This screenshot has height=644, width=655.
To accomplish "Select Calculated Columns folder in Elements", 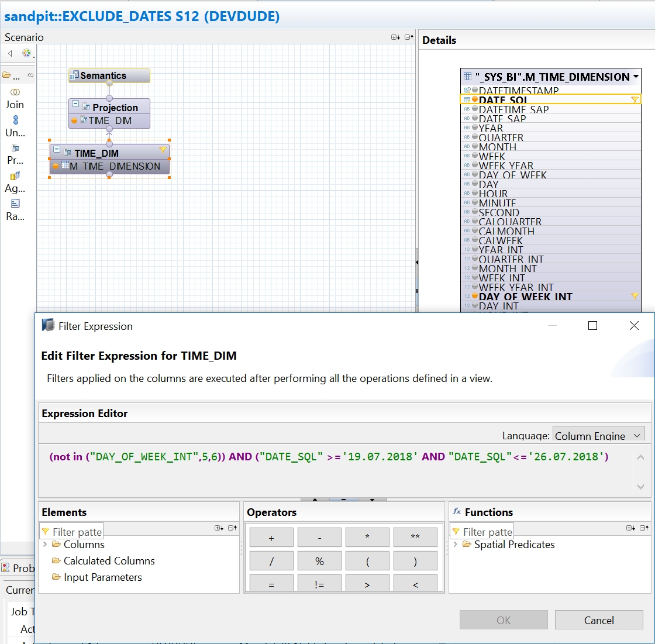I will pyautogui.click(x=103, y=560).
